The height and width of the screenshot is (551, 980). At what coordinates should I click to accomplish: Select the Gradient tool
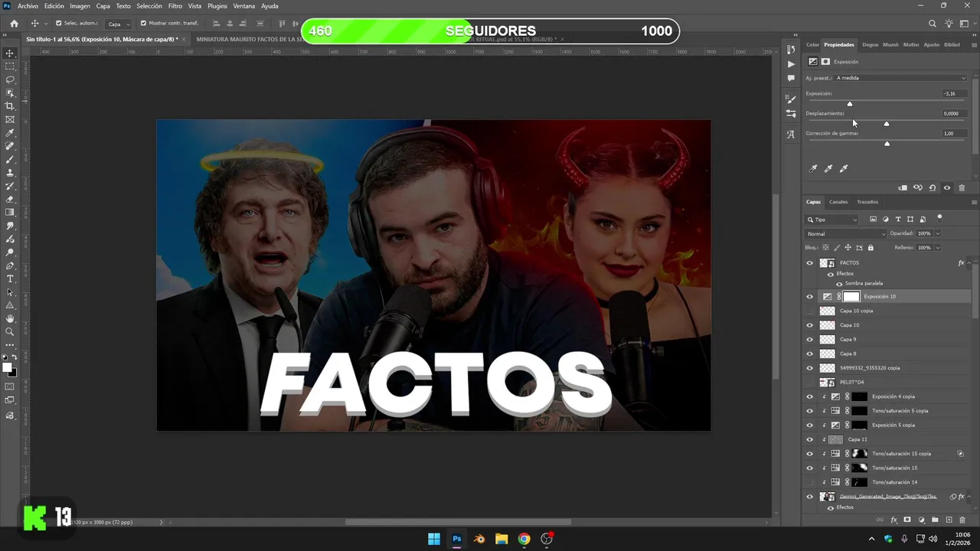click(x=10, y=213)
